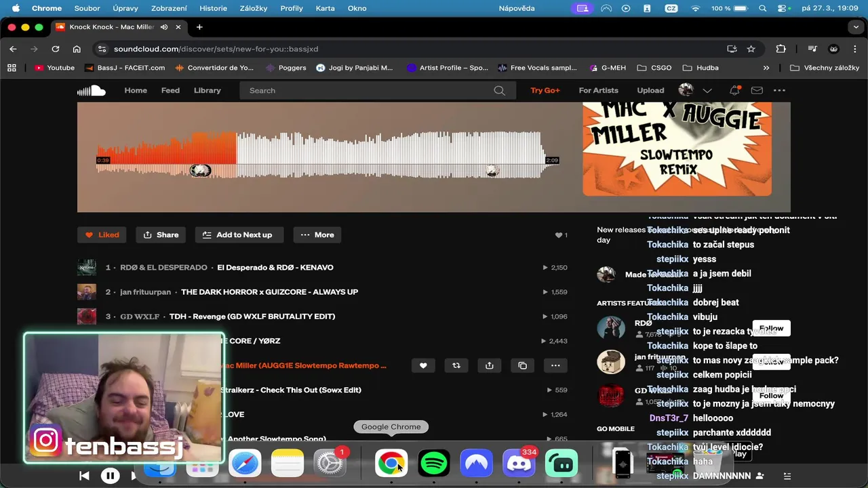Image resolution: width=868 pixels, height=488 pixels.
Task: Click the search magnifier in SoundCloud search bar
Action: (499, 90)
